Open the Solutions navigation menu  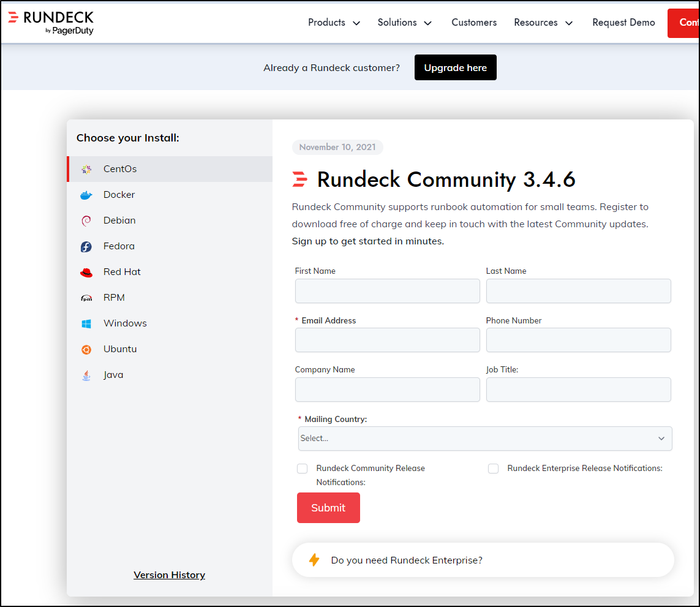coord(397,22)
